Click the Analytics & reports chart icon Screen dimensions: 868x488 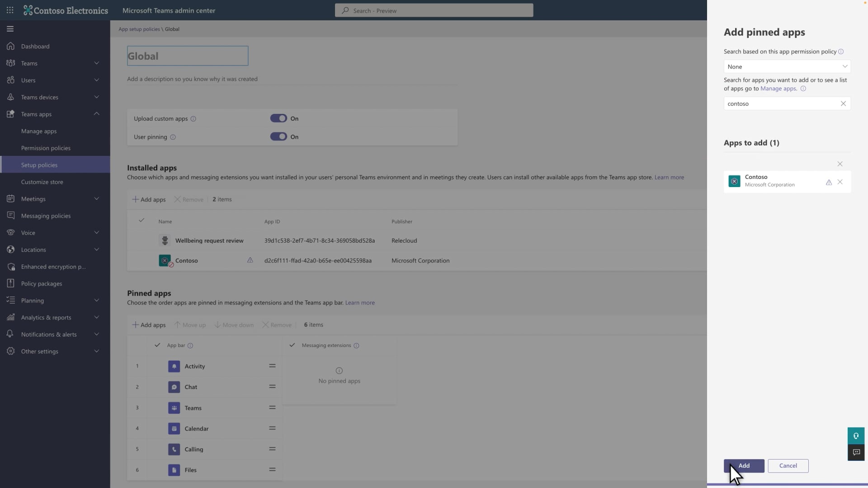click(10, 317)
